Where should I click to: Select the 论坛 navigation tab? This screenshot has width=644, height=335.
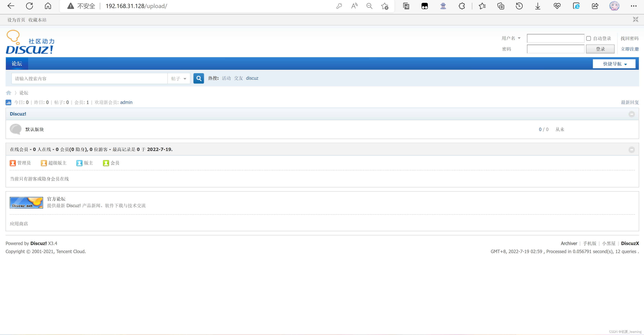pos(17,64)
